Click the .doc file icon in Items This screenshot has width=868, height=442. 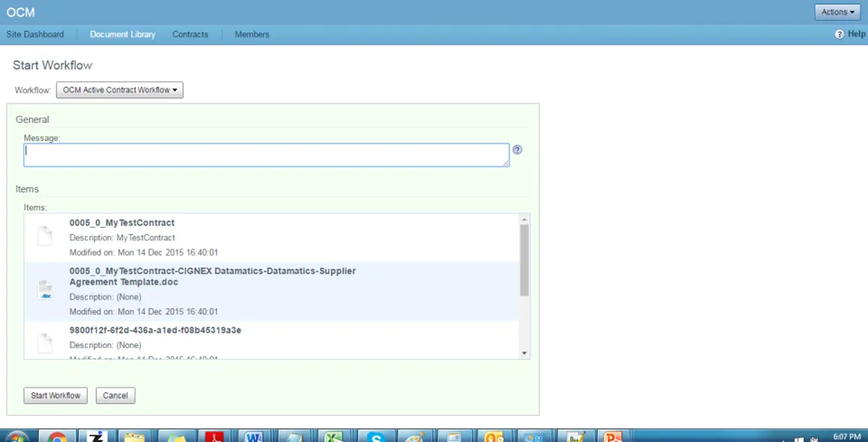[x=45, y=289]
